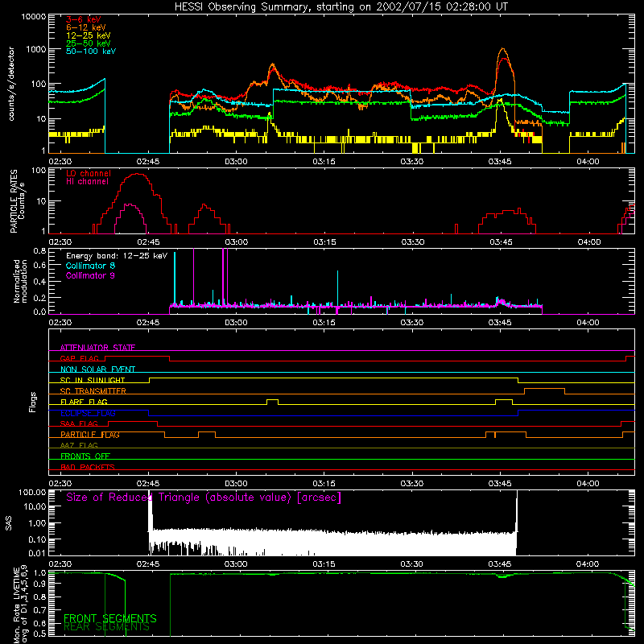Image resolution: width=644 pixels, height=644 pixels.
Task: Click the "04:00" tick under the count-rate panel
Action: pyautogui.click(x=588, y=162)
